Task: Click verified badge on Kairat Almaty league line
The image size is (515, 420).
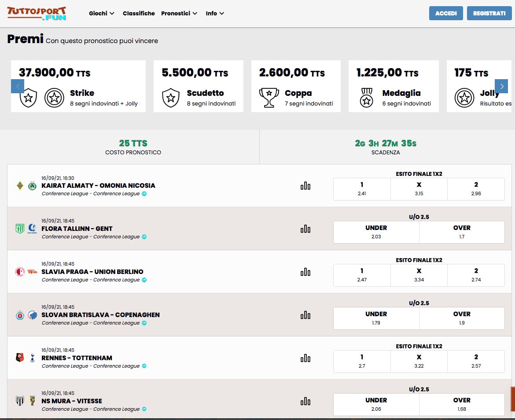Action: 144,194
